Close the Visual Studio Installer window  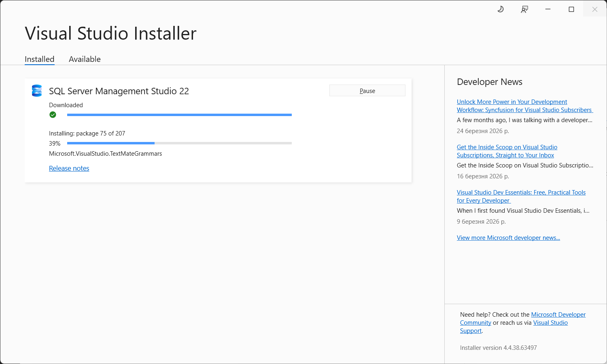pyautogui.click(x=594, y=9)
